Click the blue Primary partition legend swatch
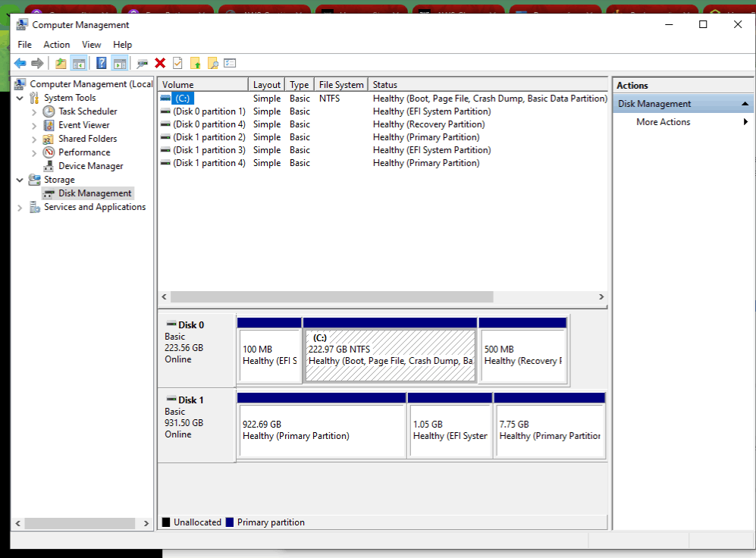 pos(230,522)
